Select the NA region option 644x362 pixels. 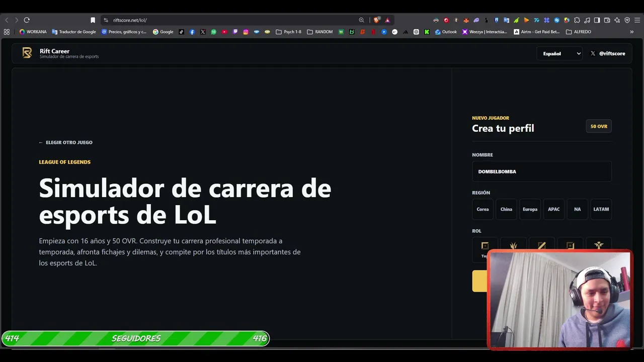pyautogui.click(x=577, y=209)
